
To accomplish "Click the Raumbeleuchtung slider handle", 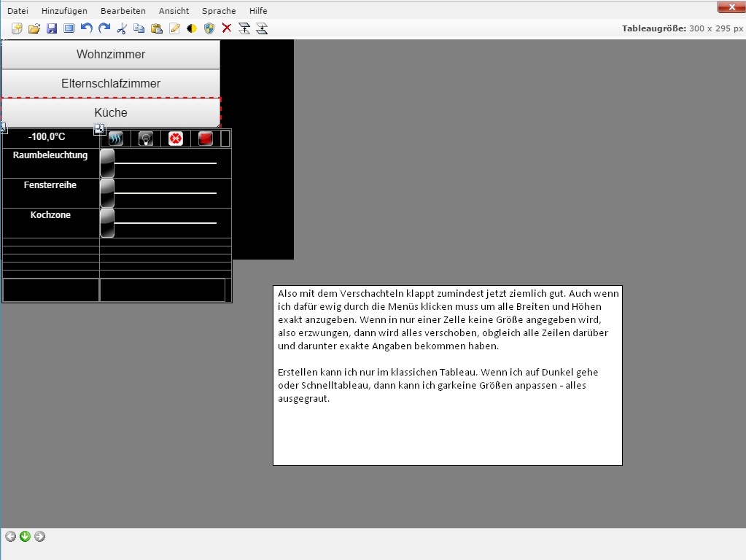I will pyautogui.click(x=107, y=163).
